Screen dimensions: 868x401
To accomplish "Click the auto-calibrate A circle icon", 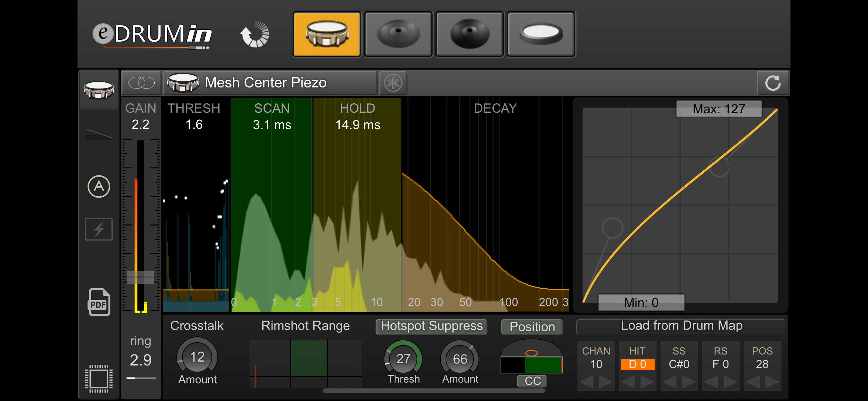I will point(99,186).
